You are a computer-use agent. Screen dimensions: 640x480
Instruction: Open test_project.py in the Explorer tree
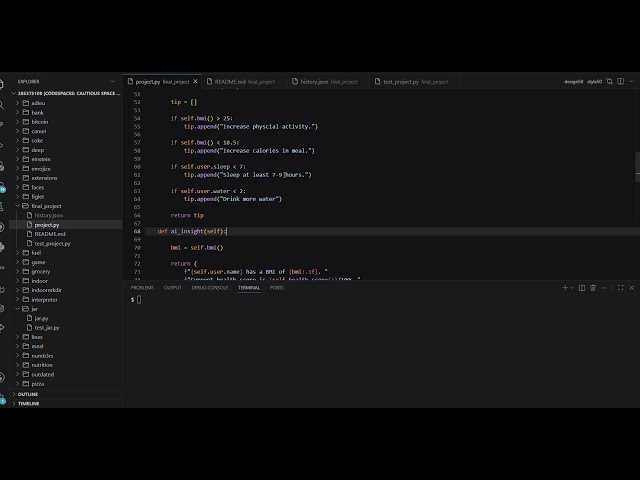(x=52, y=244)
